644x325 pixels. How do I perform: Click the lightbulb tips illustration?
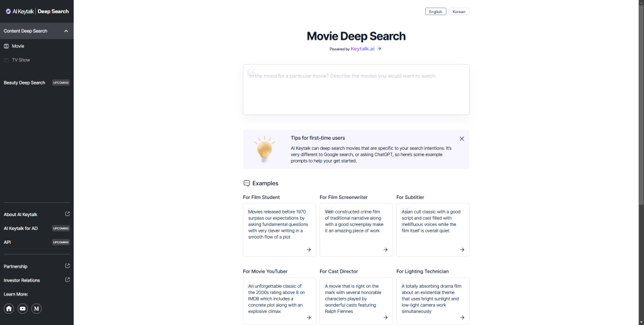click(x=265, y=150)
